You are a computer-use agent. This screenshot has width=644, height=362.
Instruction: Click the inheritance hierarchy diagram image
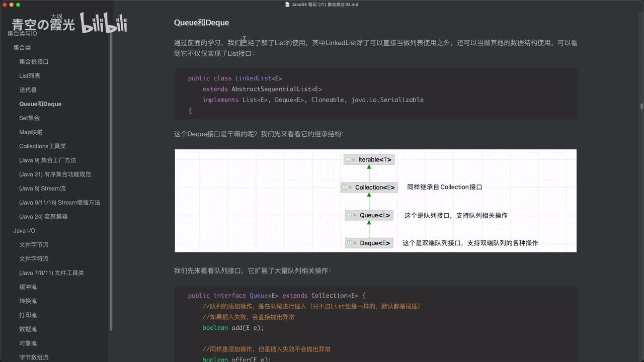pos(375,201)
